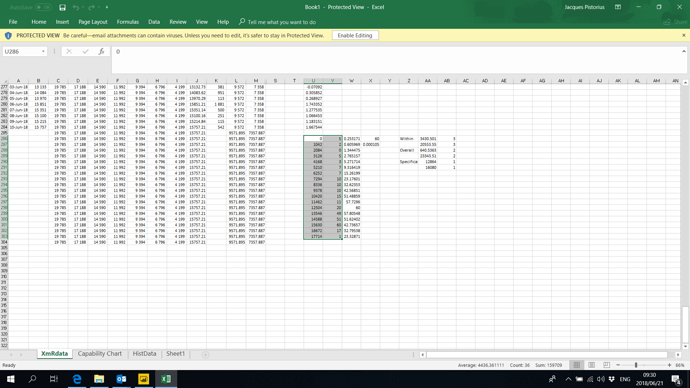The height and width of the screenshot is (388, 690).
Task: Toggle the AutoSave switch
Action: point(44,7)
